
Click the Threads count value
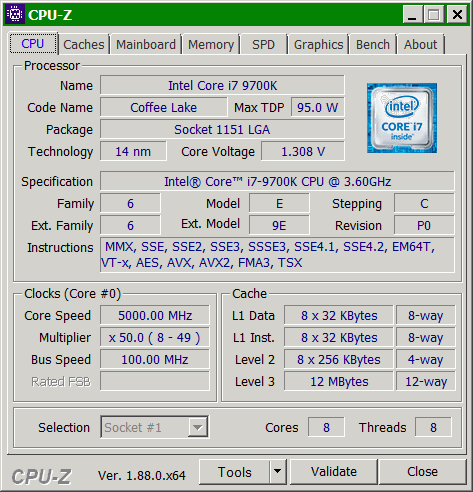click(x=433, y=427)
